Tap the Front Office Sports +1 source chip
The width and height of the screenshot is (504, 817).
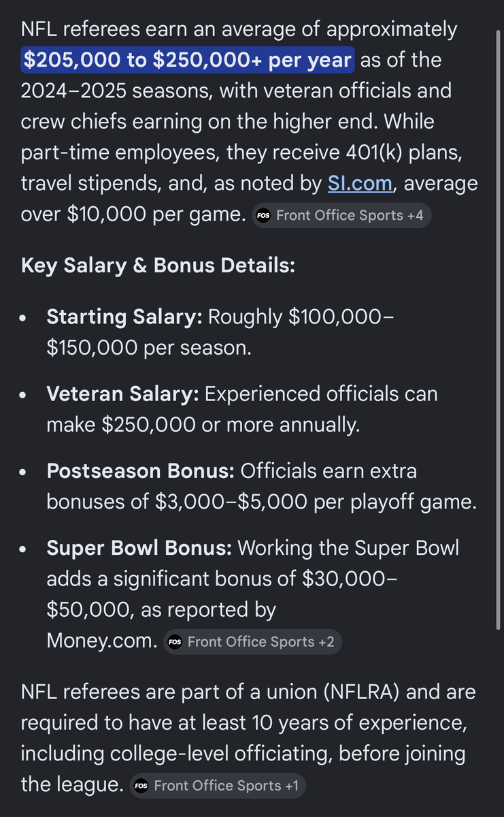(218, 786)
